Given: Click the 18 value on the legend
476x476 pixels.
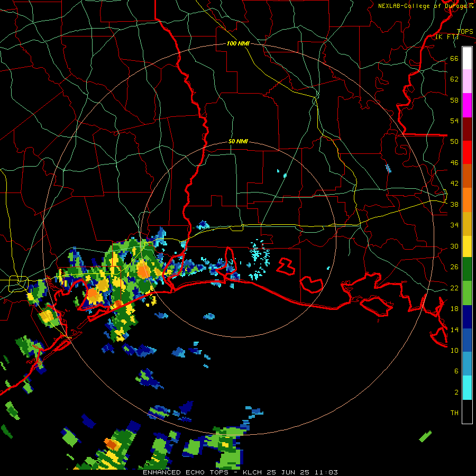Looking at the screenshot, I should pos(454,309).
